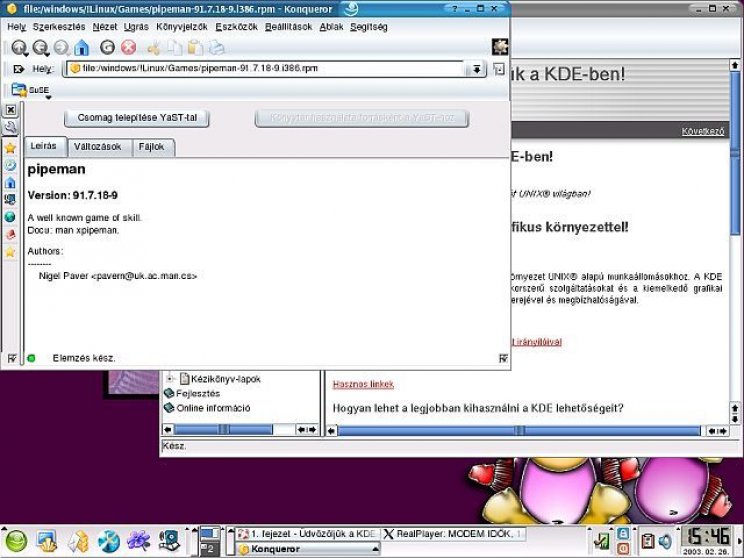Toggle the view link checkbox in status bar right
Image resolution: width=744 pixels, height=558 pixels.
coord(503,358)
